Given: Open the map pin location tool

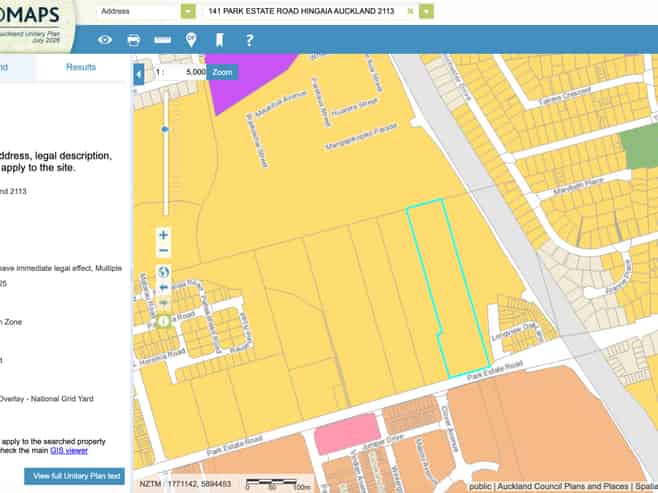Looking at the screenshot, I should click(x=191, y=40).
